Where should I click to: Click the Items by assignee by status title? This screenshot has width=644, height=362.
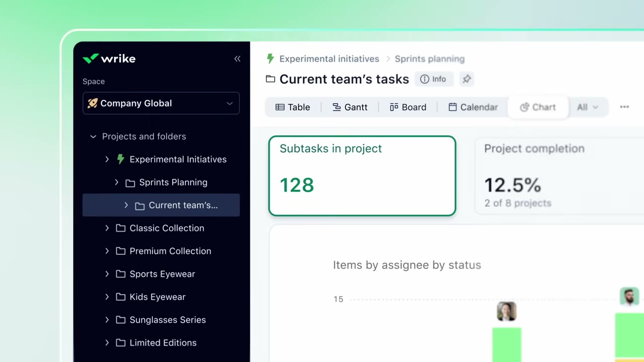click(407, 265)
